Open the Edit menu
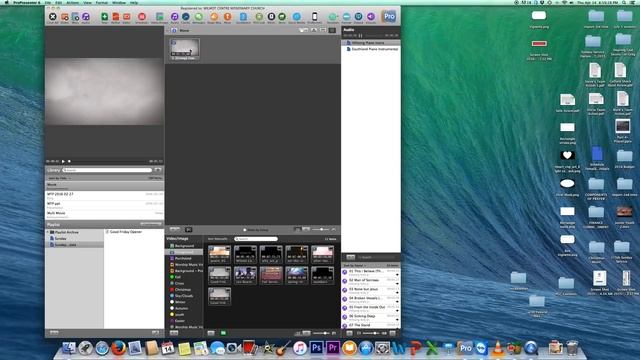Screen dimensions: 640x360 59,2
